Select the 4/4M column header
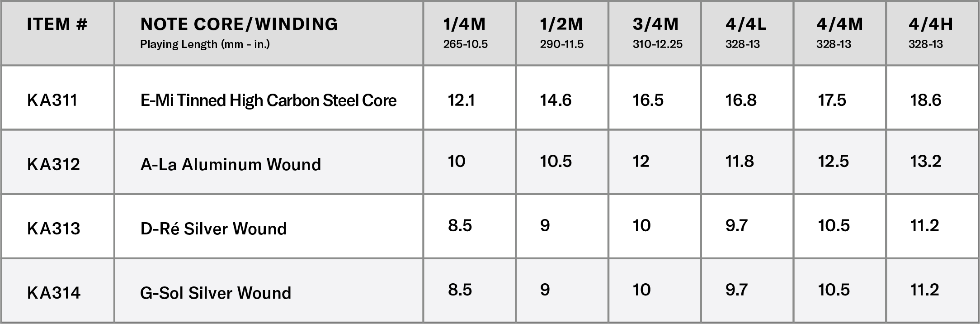This screenshot has width=980, height=324. [x=839, y=25]
